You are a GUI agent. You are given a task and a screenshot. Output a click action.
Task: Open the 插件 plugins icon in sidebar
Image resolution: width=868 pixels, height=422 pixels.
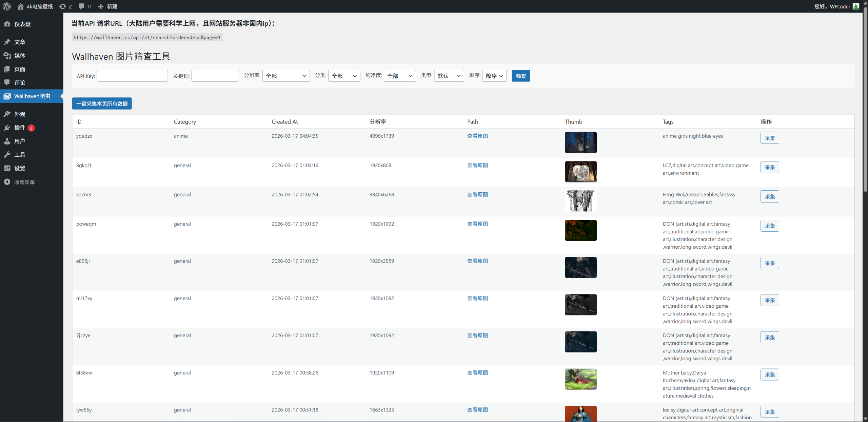click(7, 128)
